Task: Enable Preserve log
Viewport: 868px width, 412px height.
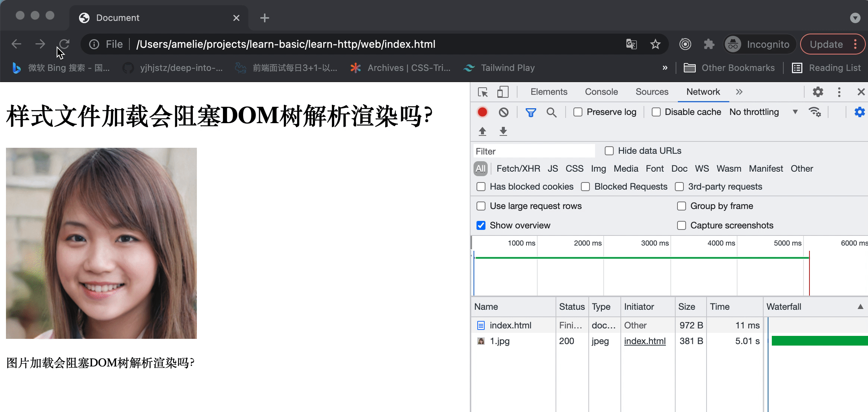Action: [x=578, y=112]
